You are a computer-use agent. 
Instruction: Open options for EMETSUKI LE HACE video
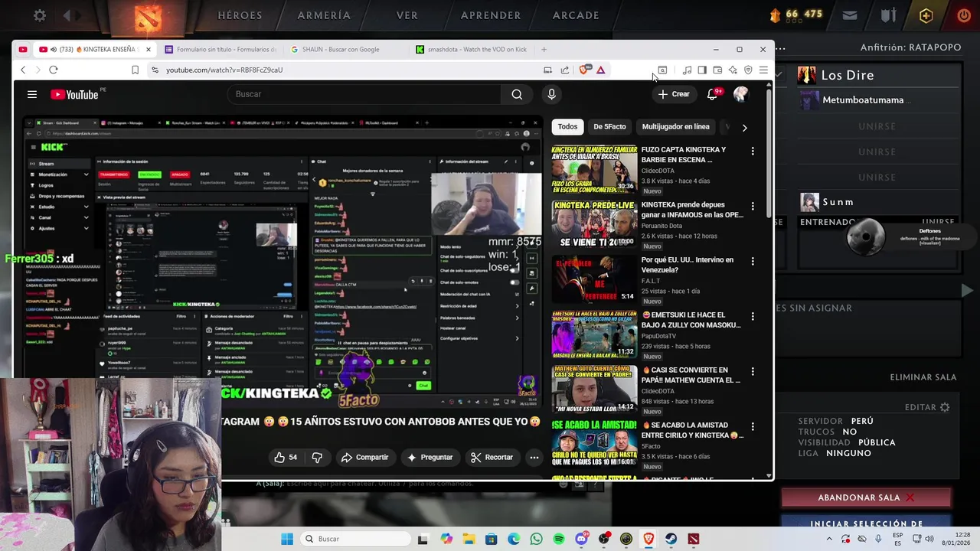[x=753, y=316]
